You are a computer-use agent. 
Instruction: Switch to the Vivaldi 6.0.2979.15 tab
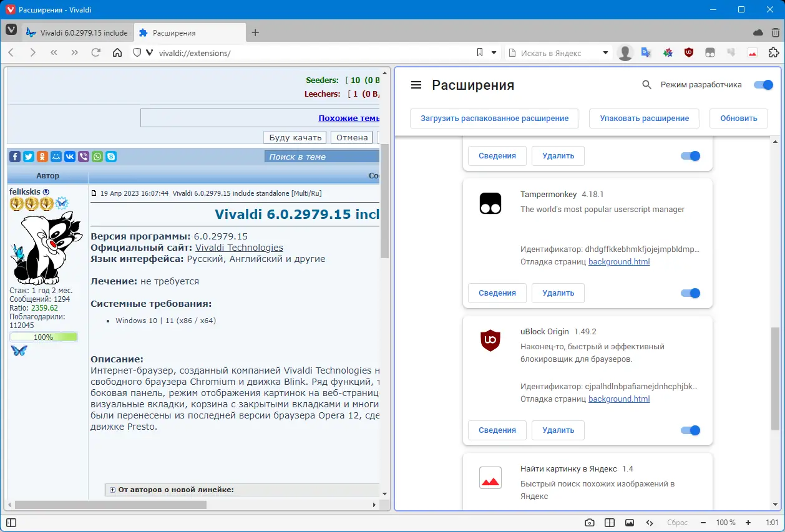77,32
